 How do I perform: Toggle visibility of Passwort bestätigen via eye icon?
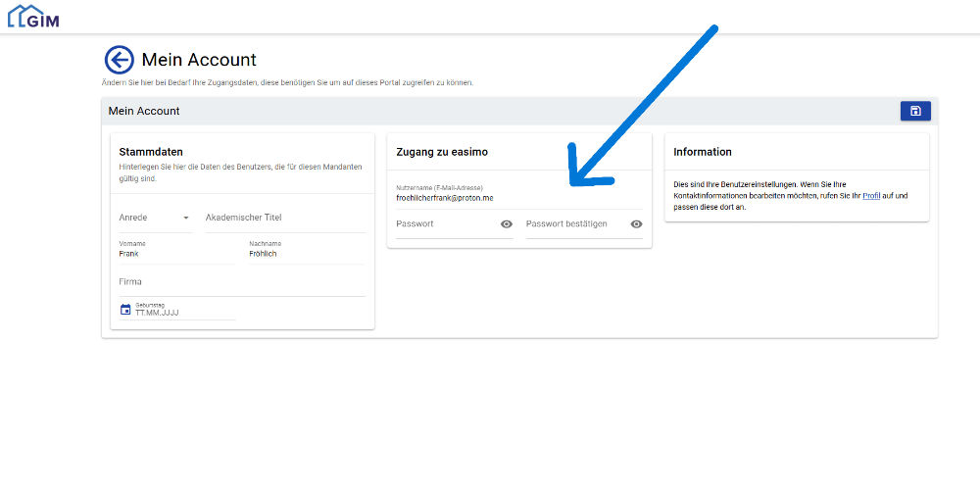coord(636,224)
